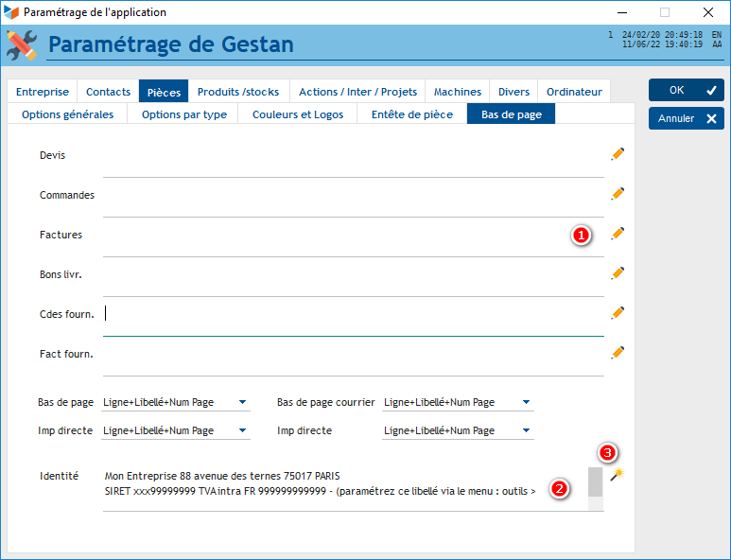Click the pencil next to Bons livr.
Image resolution: width=731 pixels, height=560 pixels.
point(618,272)
